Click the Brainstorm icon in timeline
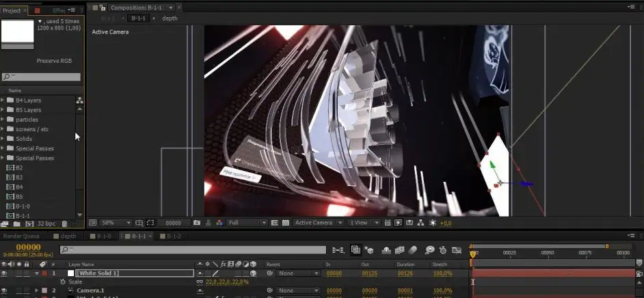 click(429, 249)
